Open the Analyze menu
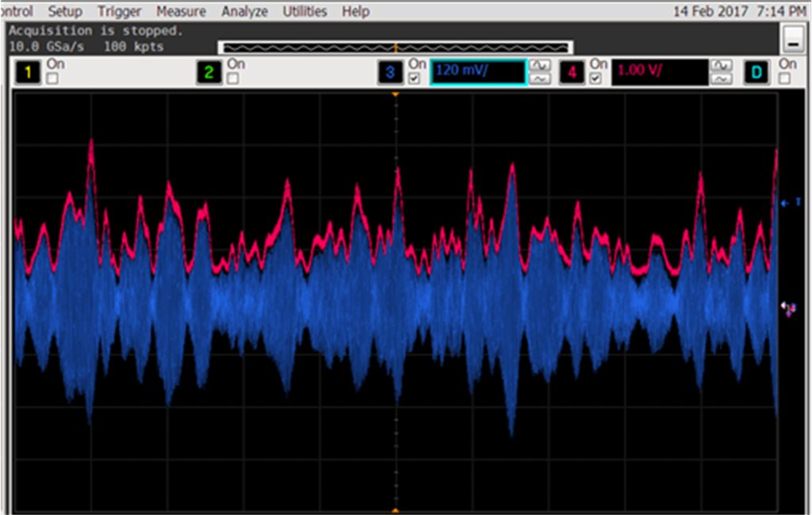 (x=244, y=11)
